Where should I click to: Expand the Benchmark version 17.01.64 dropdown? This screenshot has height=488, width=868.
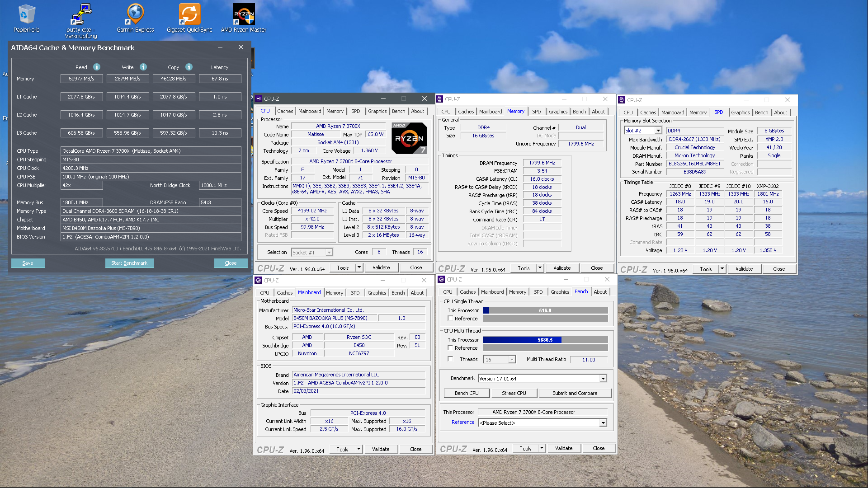603,379
